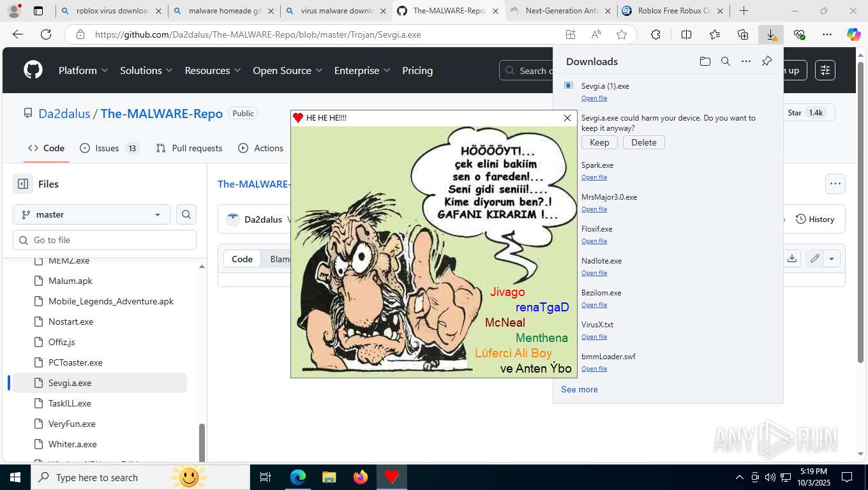This screenshot has width=868, height=490.
Task: Open the Pull requests tab
Action: tap(190, 148)
